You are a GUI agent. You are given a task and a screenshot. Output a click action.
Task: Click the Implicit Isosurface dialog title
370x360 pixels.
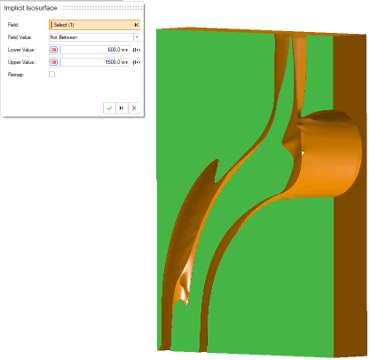pos(30,8)
